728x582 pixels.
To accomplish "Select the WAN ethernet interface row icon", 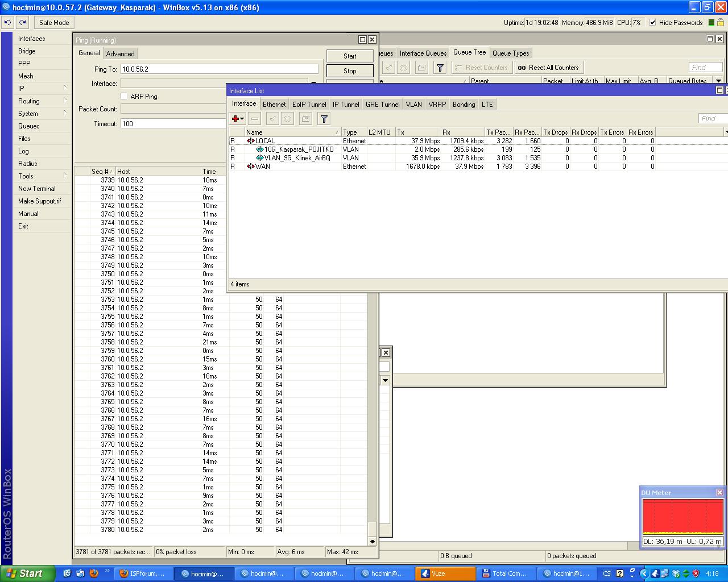I will (x=250, y=167).
